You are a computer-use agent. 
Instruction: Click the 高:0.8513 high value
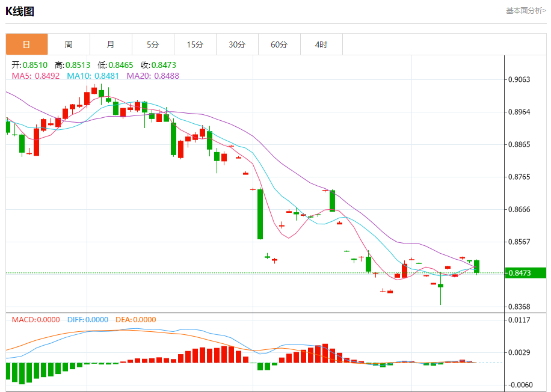click(x=72, y=65)
